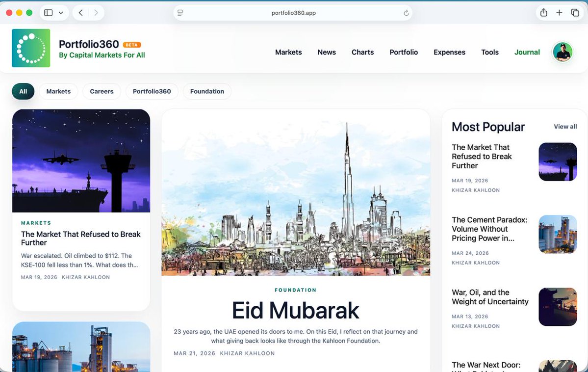Click 'MAR 24, 2026' date in Most Popular
The width and height of the screenshot is (588, 372).
click(x=470, y=253)
